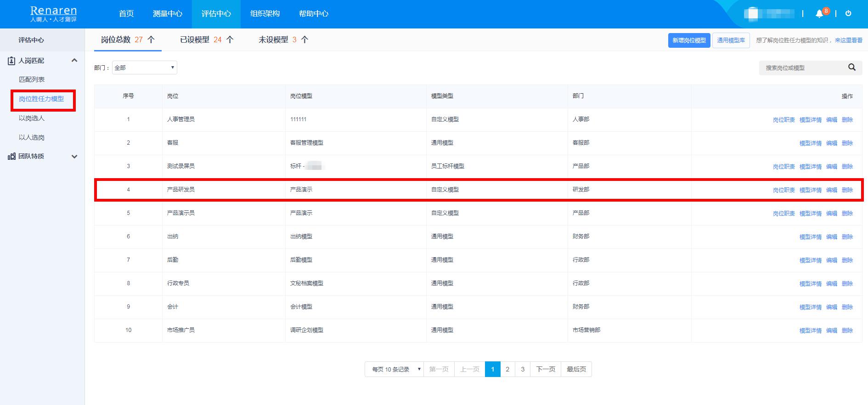Open the 来这里看看 link

[x=848, y=40]
